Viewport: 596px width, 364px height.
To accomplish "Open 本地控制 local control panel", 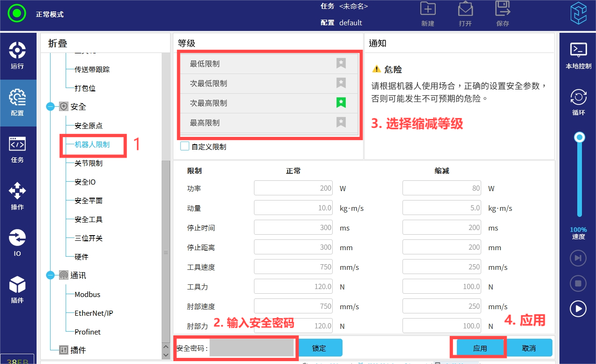I will pos(578,55).
